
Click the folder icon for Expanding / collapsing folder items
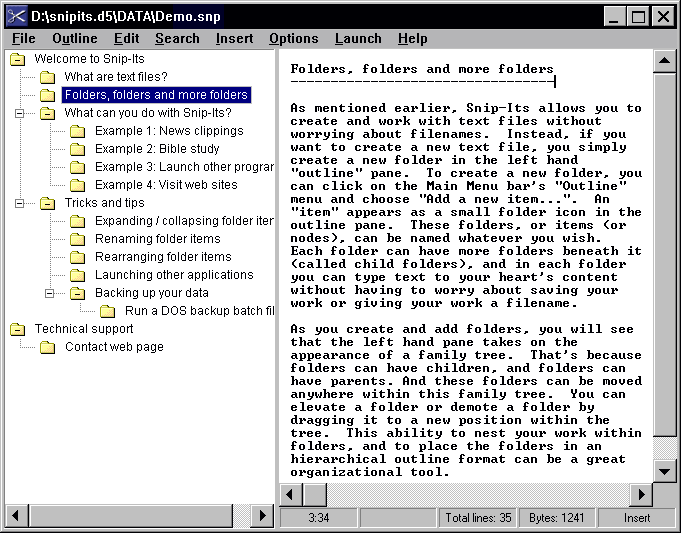point(77,222)
